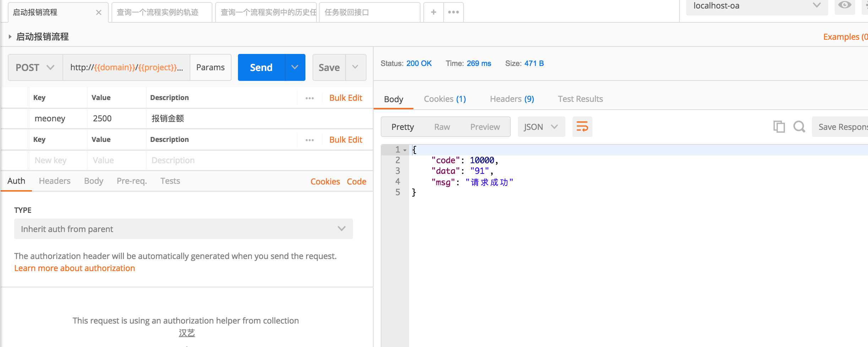This screenshot has width=868, height=347.
Task: Open the request Tests tab
Action: pos(170,181)
